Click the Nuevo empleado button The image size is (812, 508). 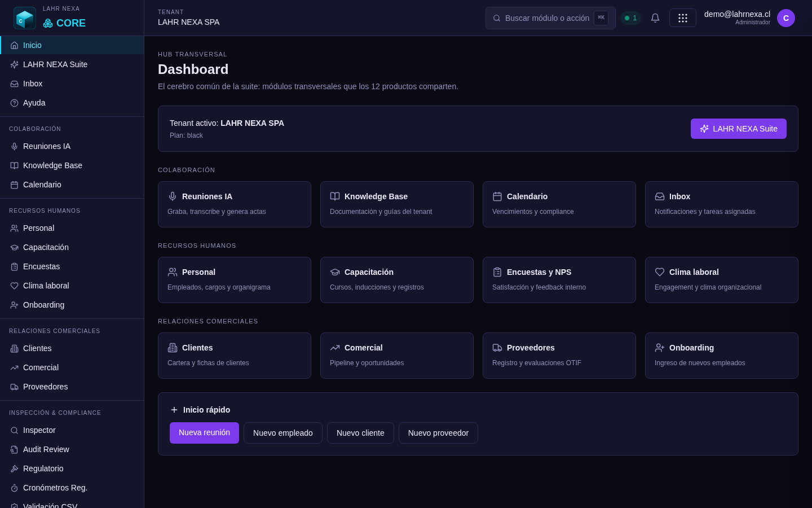pos(283,433)
